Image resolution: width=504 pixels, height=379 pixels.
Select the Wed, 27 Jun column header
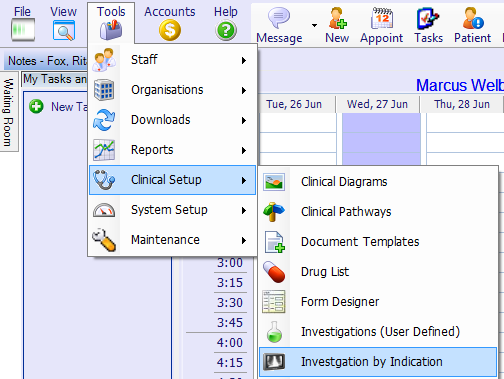[377, 104]
